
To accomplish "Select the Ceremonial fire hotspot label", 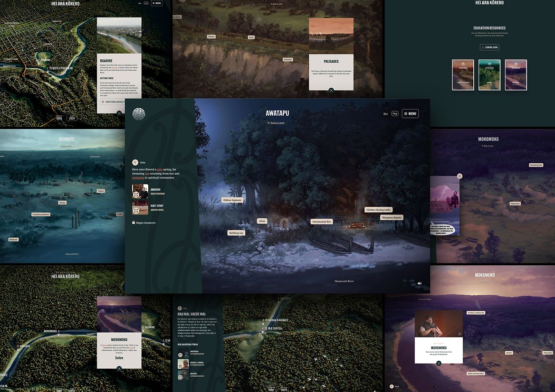I will coord(322,222).
